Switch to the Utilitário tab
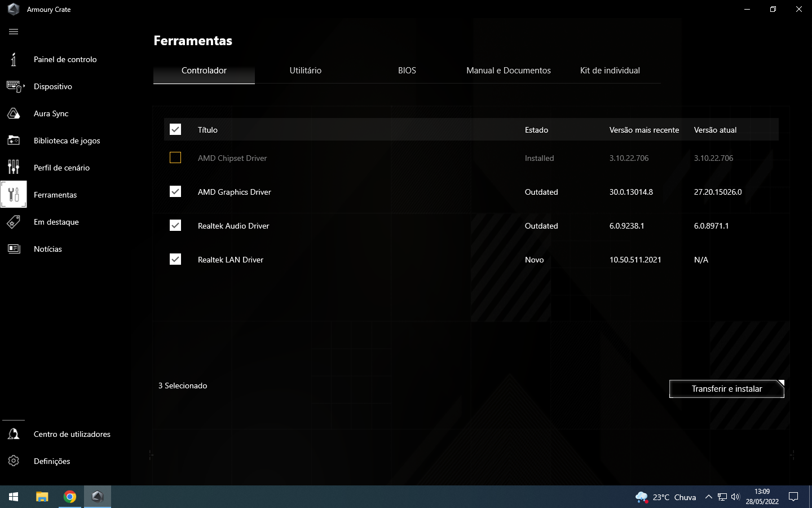 point(306,71)
